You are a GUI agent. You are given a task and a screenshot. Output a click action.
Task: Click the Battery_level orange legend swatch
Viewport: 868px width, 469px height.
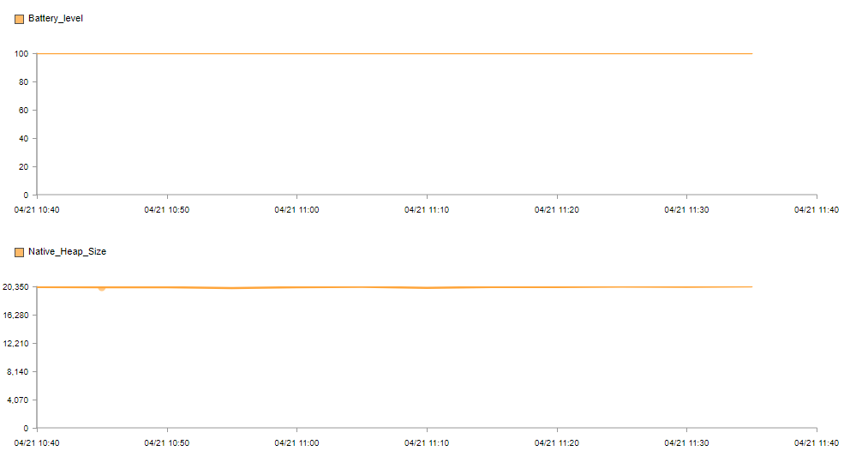pyautogui.click(x=20, y=19)
